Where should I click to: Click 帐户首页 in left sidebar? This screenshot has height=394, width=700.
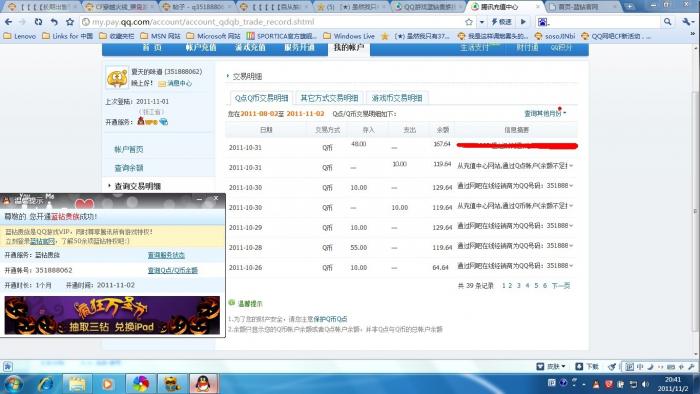coord(129,149)
